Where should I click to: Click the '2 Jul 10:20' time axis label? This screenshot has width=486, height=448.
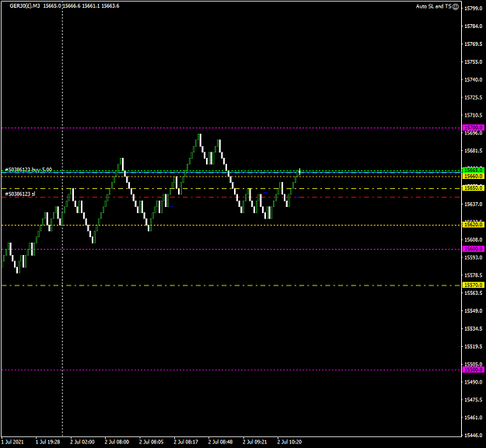point(289,442)
